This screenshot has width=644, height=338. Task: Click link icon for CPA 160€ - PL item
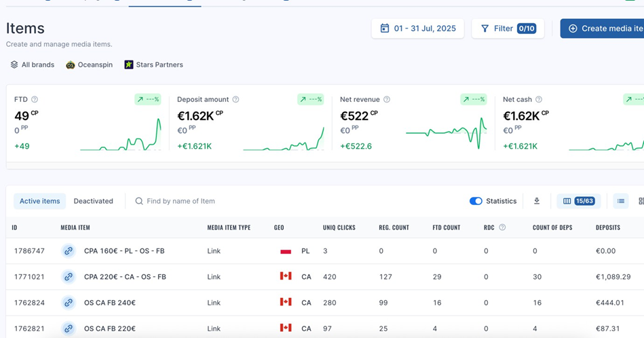pyautogui.click(x=68, y=251)
